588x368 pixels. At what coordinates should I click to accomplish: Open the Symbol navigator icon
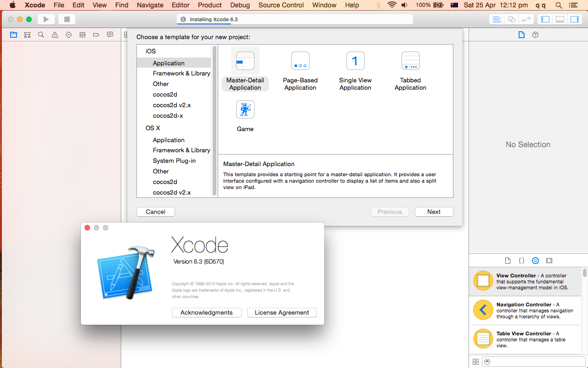[x=27, y=35]
